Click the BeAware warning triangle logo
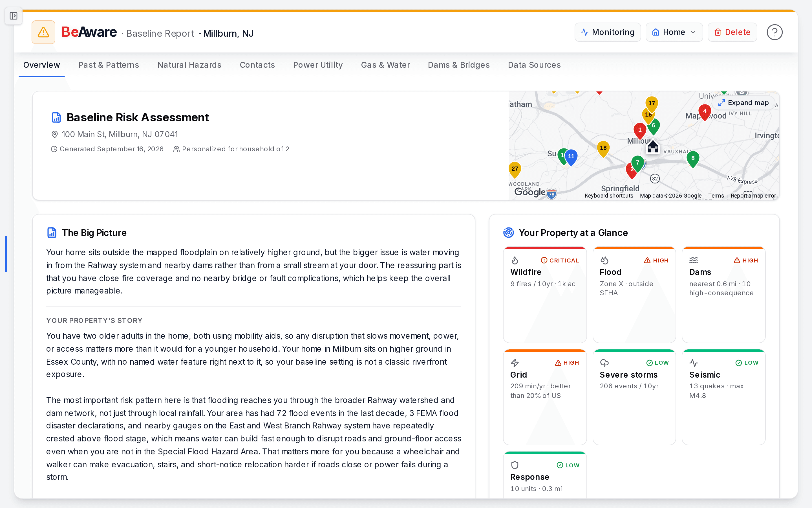This screenshot has height=508, width=812. point(43,32)
